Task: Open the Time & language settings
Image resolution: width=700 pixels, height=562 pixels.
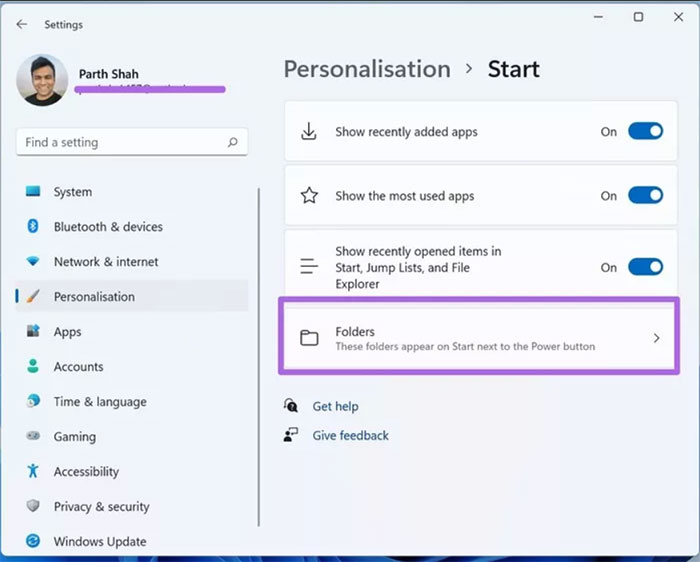Action: [x=99, y=402]
